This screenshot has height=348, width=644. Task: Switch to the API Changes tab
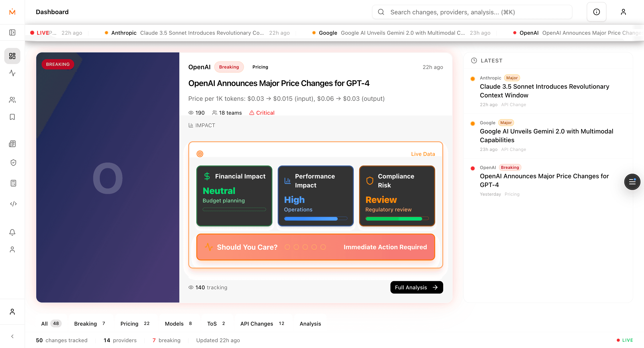[256, 323]
